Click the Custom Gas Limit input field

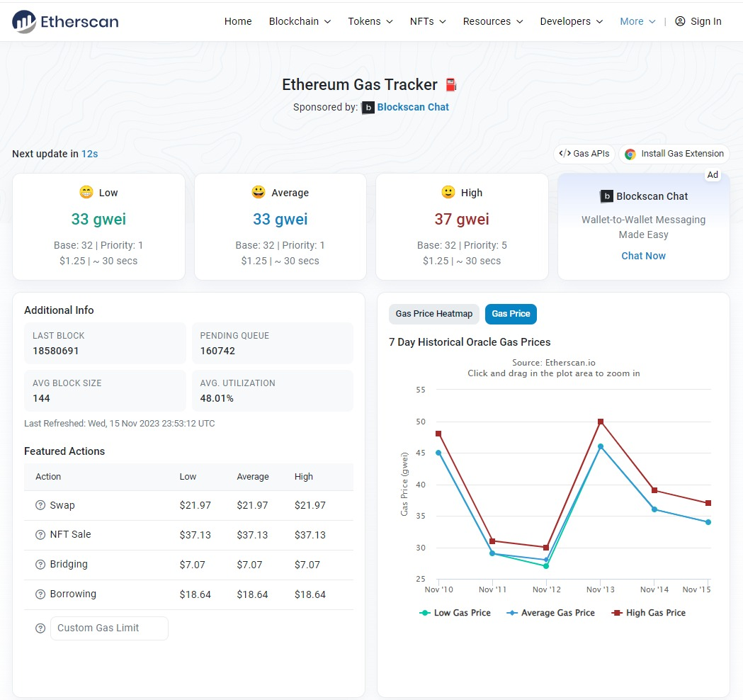click(x=109, y=628)
